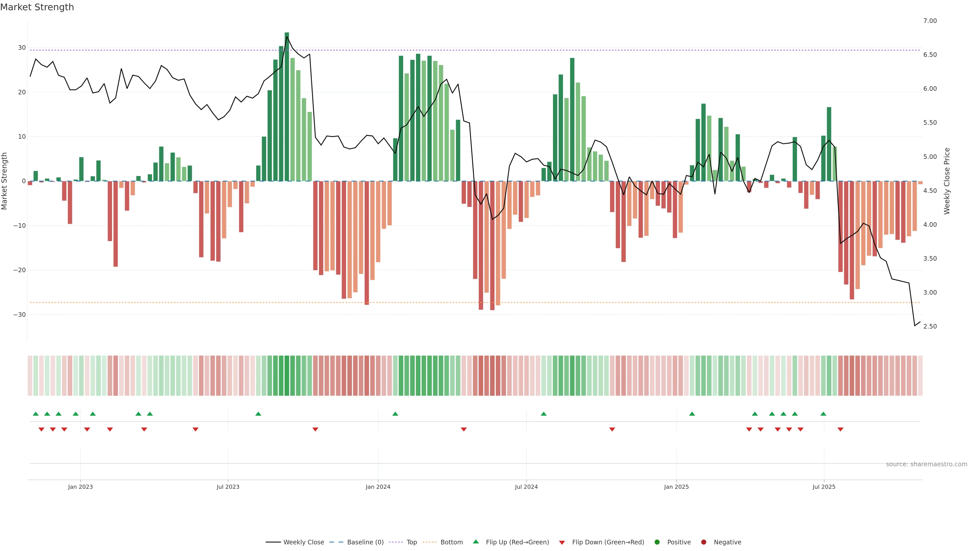The image size is (980, 551).
Task: Click the flip-up triangle after Jul 2023
Action: 258,414
